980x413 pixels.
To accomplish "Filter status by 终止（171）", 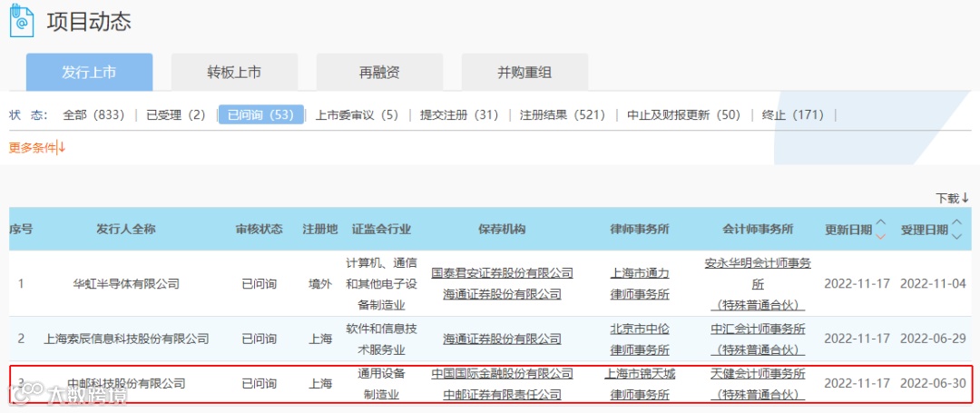I will pos(792,115).
